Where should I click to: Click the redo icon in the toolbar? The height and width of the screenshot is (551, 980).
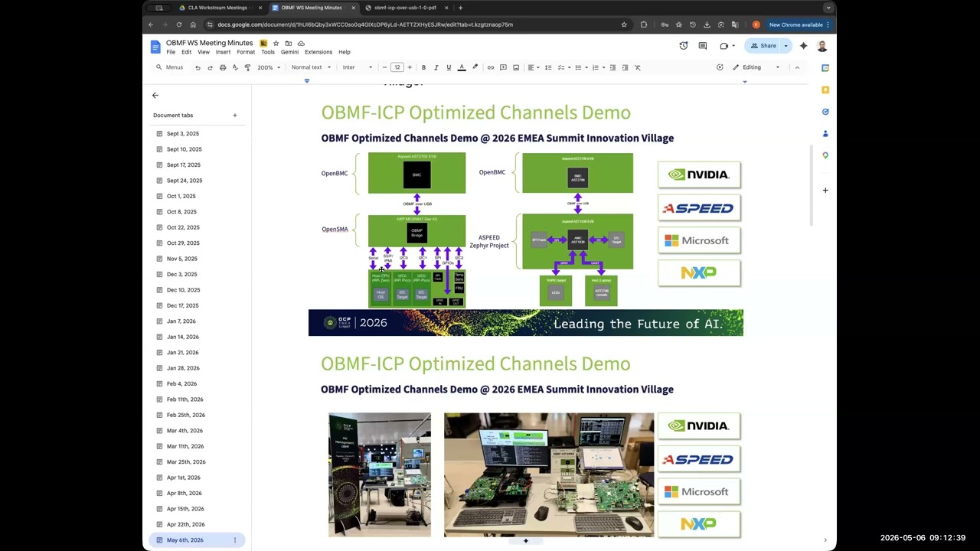coord(210,67)
